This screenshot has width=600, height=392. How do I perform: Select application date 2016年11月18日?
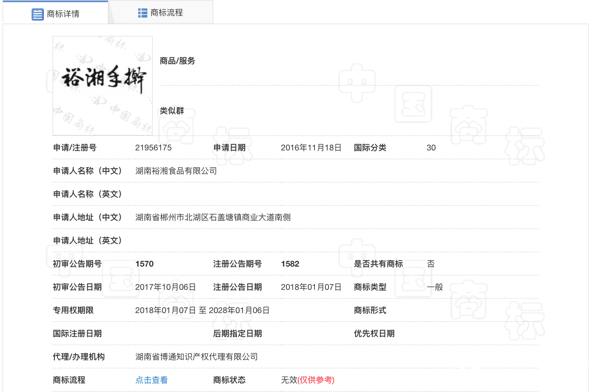click(311, 148)
